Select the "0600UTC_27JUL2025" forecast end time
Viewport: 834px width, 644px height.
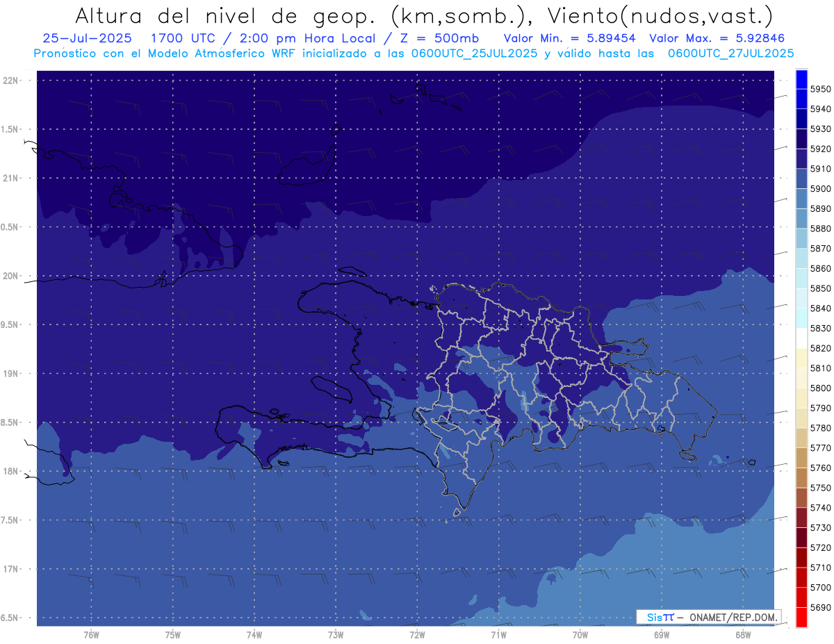point(730,53)
